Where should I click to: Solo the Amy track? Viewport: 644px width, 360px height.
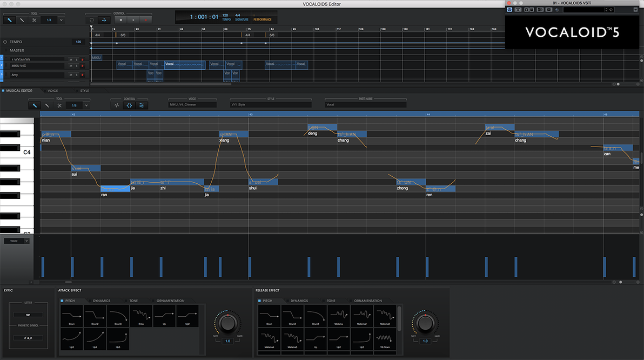(x=76, y=75)
